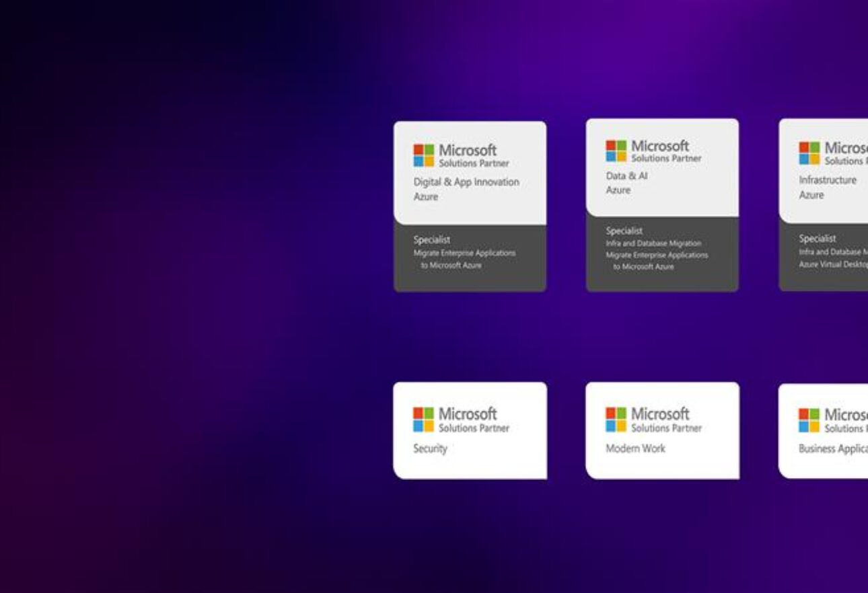Select the 'Data & AI' text
This screenshot has height=593, width=868.
pyautogui.click(x=626, y=176)
